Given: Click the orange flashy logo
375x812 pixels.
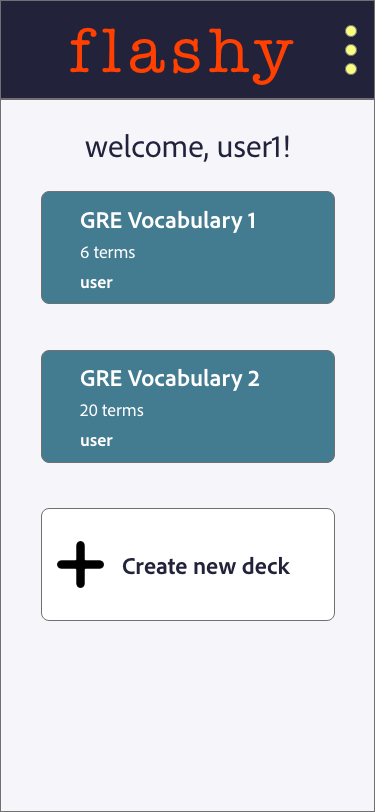Looking at the screenshot, I should point(181,54).
